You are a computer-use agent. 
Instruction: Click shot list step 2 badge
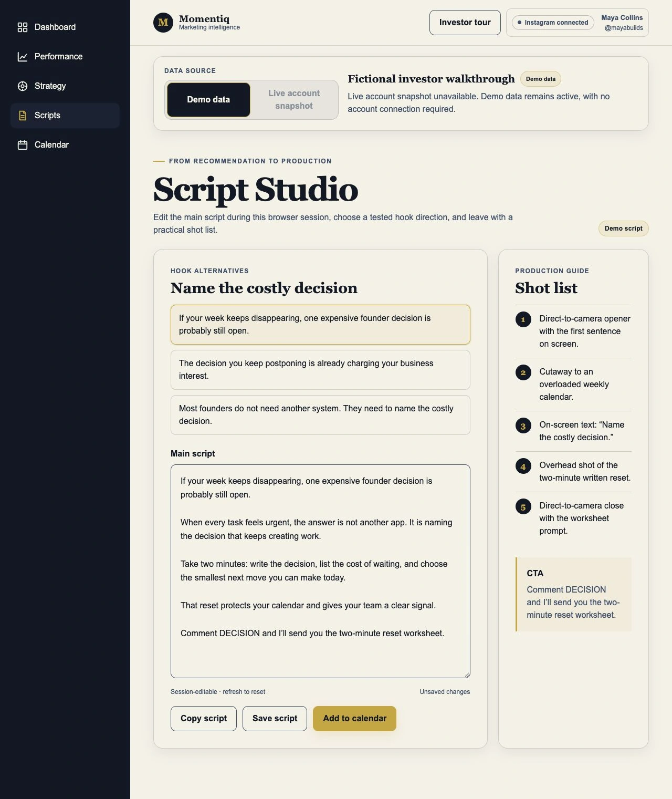523,372
